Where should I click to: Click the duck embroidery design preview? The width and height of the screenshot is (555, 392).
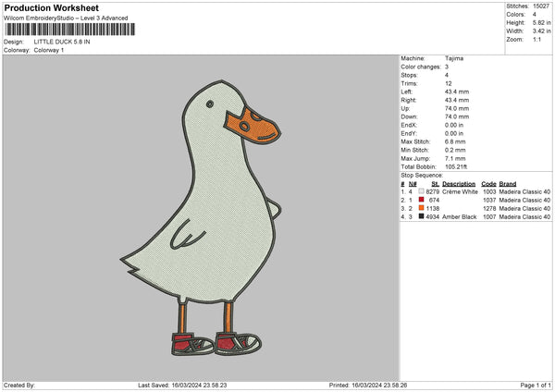tap(201, 218)
